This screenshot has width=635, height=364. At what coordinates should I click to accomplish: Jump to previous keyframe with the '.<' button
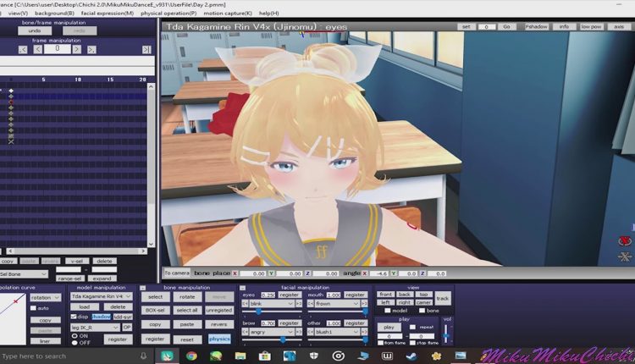coord(23,49)
